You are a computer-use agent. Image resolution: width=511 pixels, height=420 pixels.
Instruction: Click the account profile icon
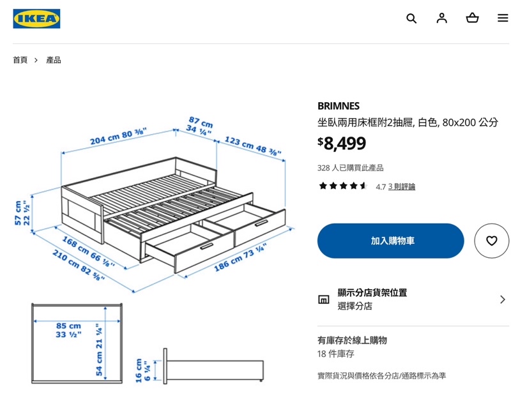tap(442, 18)
